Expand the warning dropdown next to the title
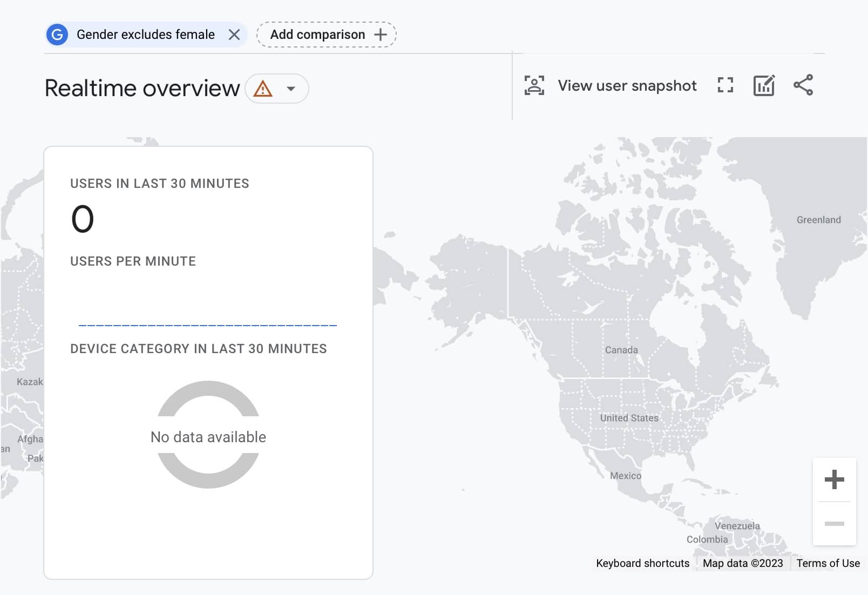 point(290,88)
